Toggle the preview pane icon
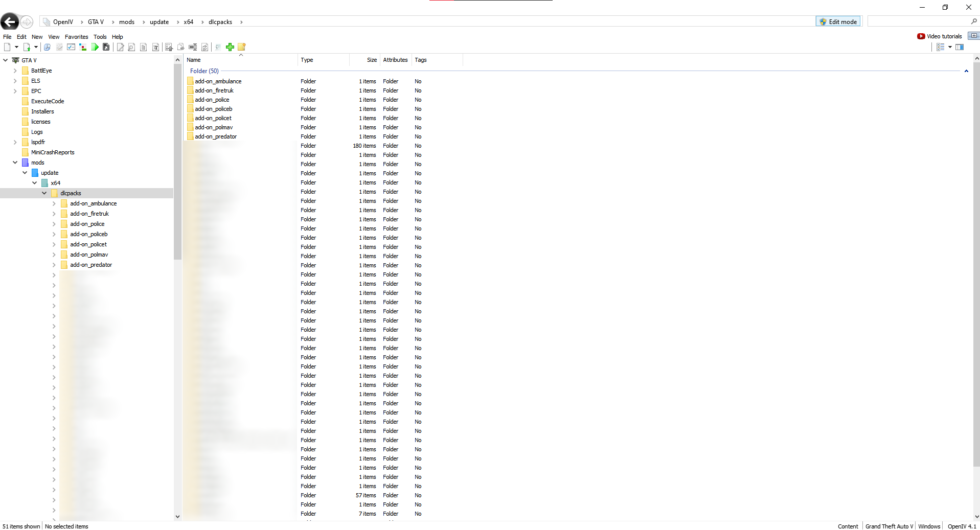980x530 pixels. (x=960, y=47)
